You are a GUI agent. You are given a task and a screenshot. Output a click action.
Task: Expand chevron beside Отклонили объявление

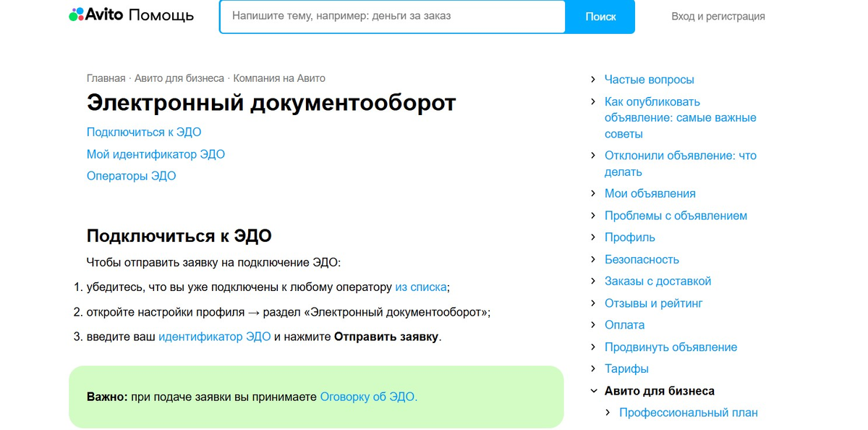pos(593,156)
